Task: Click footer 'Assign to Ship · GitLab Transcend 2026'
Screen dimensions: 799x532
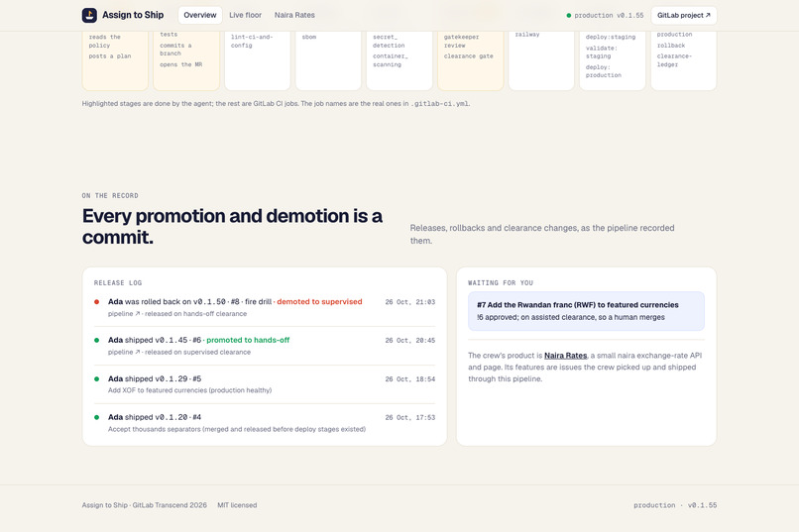Action: (x=145, y=505)
